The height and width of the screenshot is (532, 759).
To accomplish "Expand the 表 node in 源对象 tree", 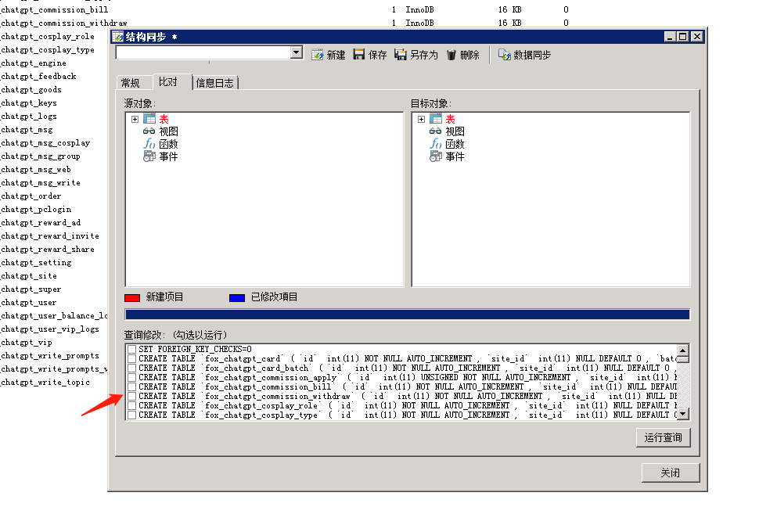I will [x=134, y=120].
